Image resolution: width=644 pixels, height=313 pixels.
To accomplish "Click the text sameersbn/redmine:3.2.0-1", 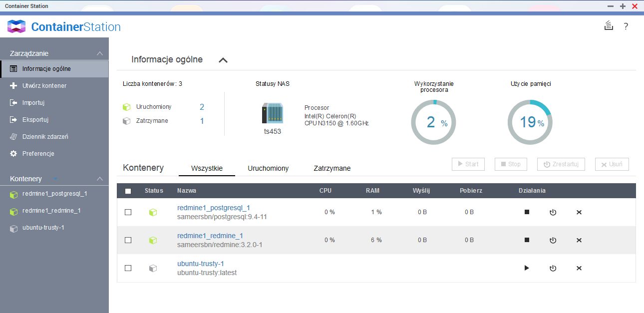I will (x=220, y=245).
